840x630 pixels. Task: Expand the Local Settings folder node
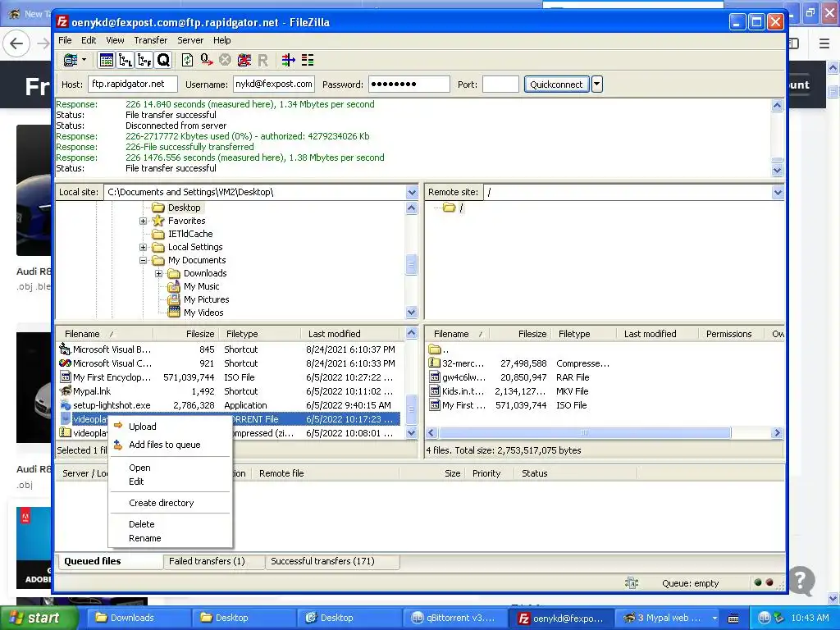(143, 247)
